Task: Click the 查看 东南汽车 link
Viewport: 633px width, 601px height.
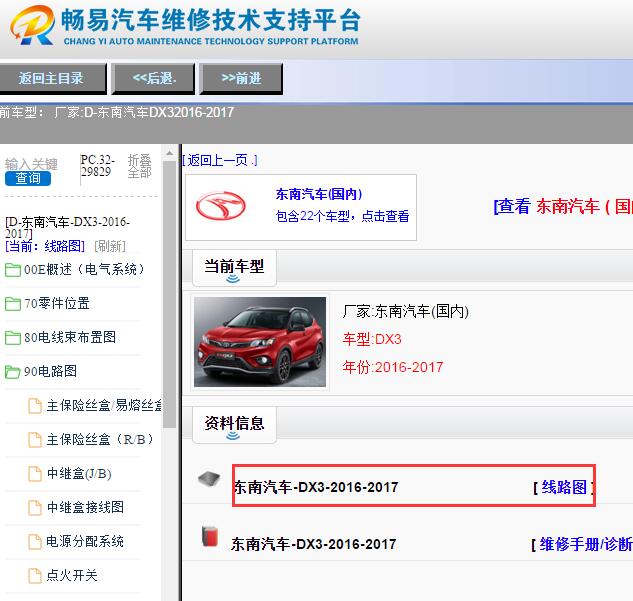Action: (x=563, y=206)
